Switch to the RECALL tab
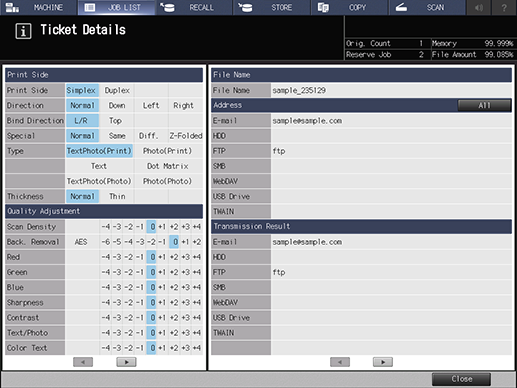 tap(167, 7)
